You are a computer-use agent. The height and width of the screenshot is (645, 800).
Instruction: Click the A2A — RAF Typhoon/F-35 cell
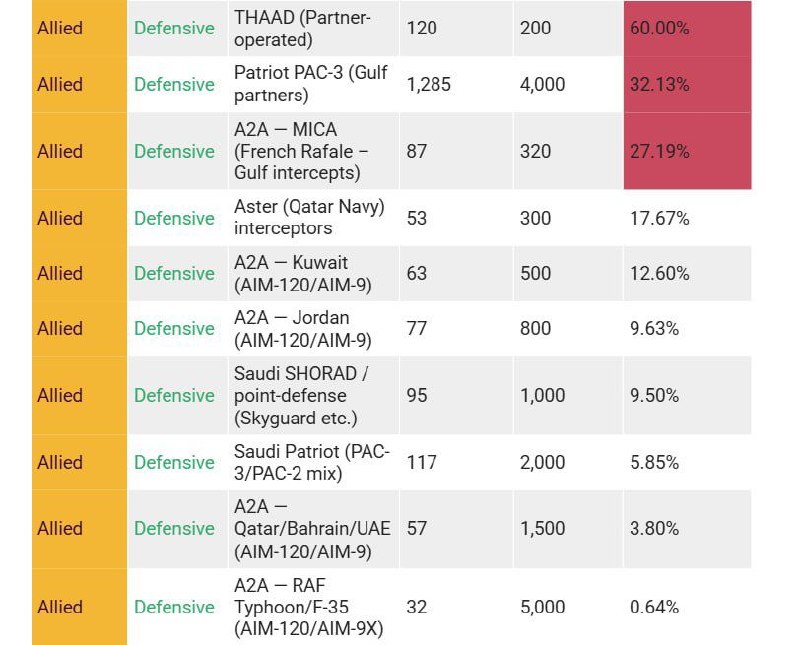click(x=310, y=606)
